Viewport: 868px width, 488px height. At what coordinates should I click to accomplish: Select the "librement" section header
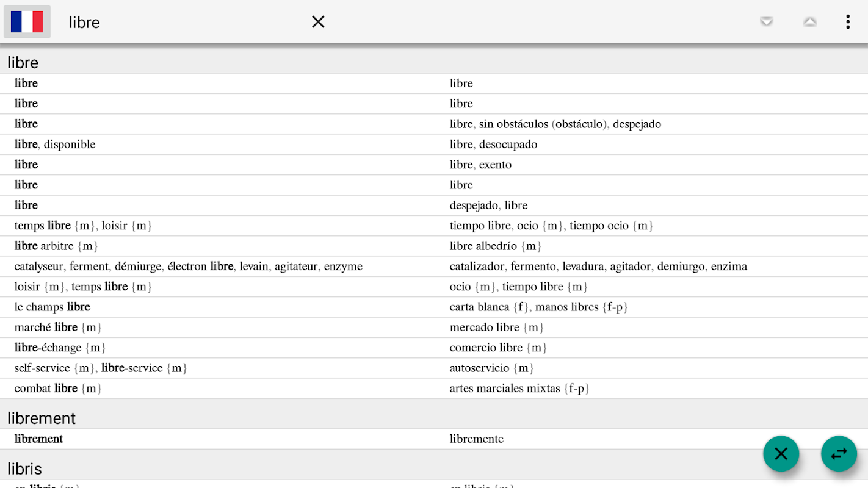[42, 418]
